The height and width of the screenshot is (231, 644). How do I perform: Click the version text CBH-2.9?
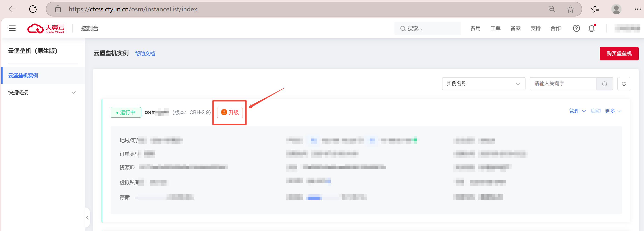(192, 112)
